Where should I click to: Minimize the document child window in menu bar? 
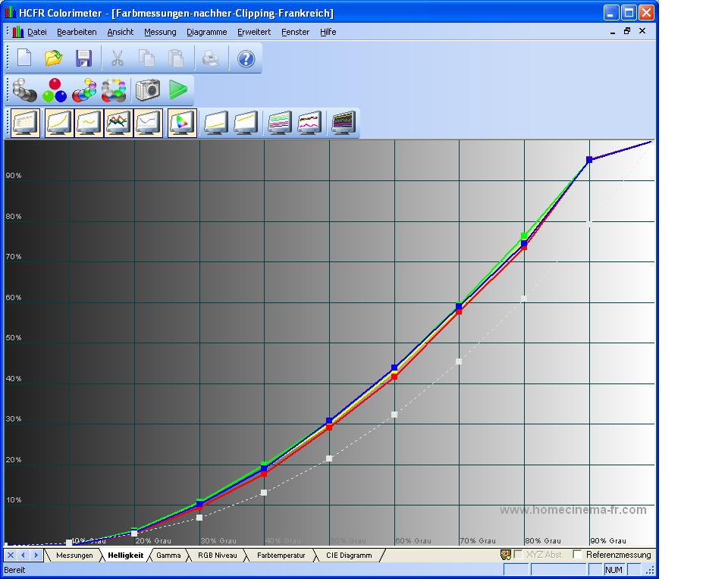coord(613,31)
